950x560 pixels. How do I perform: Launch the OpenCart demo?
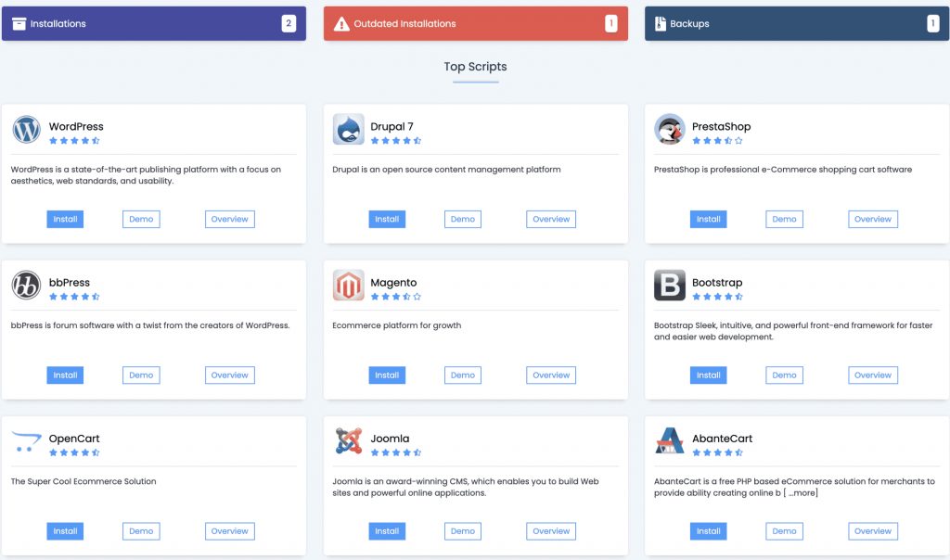[x=141, y=531]
